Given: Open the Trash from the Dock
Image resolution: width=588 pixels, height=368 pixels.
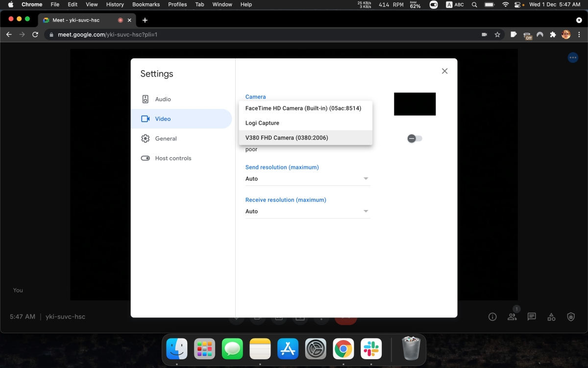Looking at the screenshot, I should (411, 348).
